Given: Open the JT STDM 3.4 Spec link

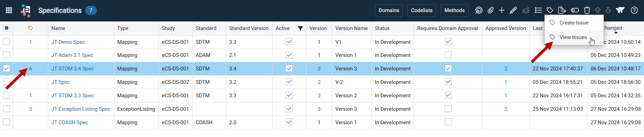Looking at the screenshot, I should point(72,69).
